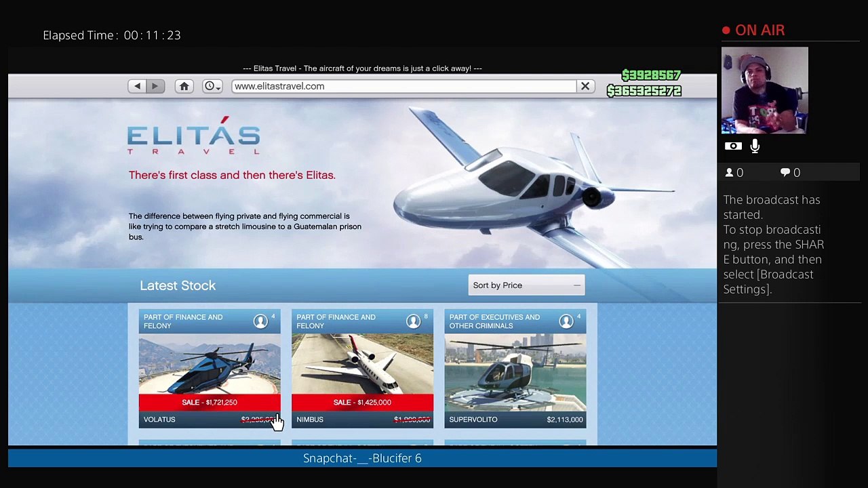Toggle the microphone icon under the webcam
Viewport: 868px width, 488px height.
755,146
